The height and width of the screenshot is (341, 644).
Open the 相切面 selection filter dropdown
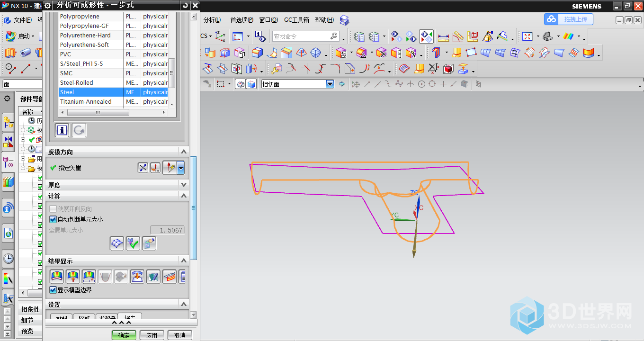click(x=330, y=84)
